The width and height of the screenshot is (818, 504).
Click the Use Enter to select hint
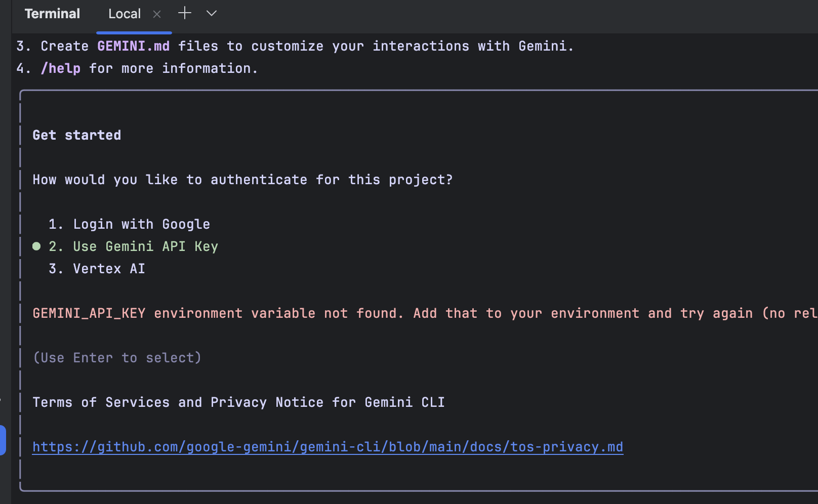click(117, 358)
